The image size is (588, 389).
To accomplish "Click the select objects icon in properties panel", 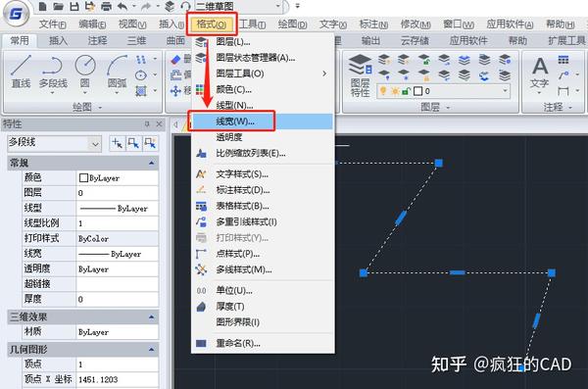I will pos(133,143).
